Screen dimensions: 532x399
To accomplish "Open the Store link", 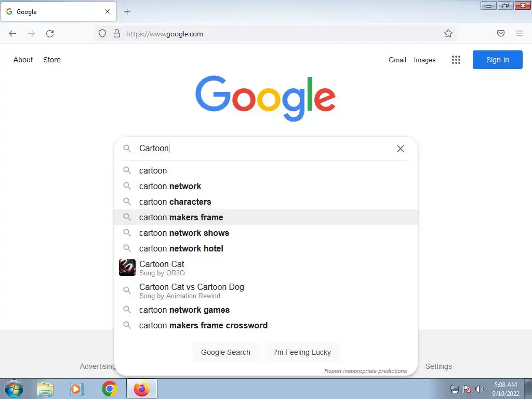I will (x=52, y=60).
